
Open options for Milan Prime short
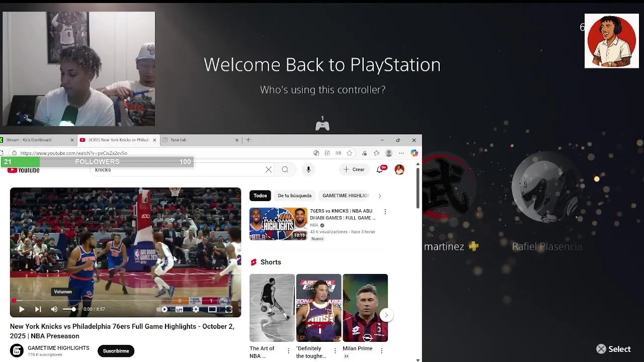tap(381, 350)
